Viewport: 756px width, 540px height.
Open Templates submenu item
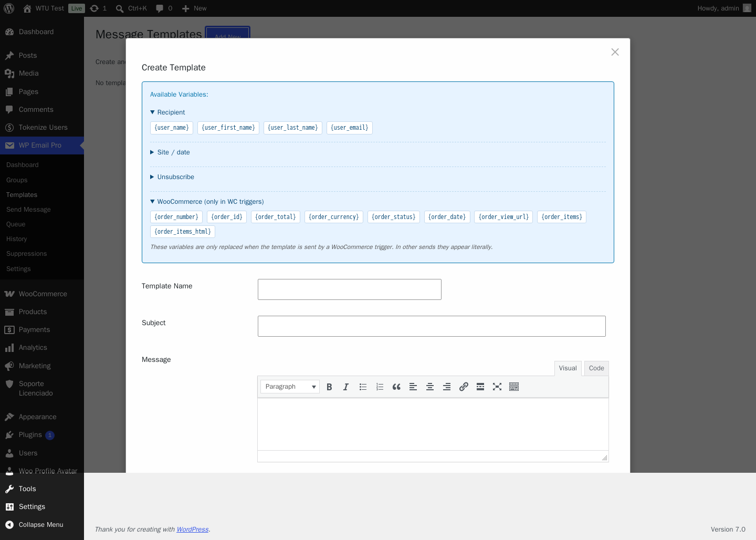pos(42,195)
